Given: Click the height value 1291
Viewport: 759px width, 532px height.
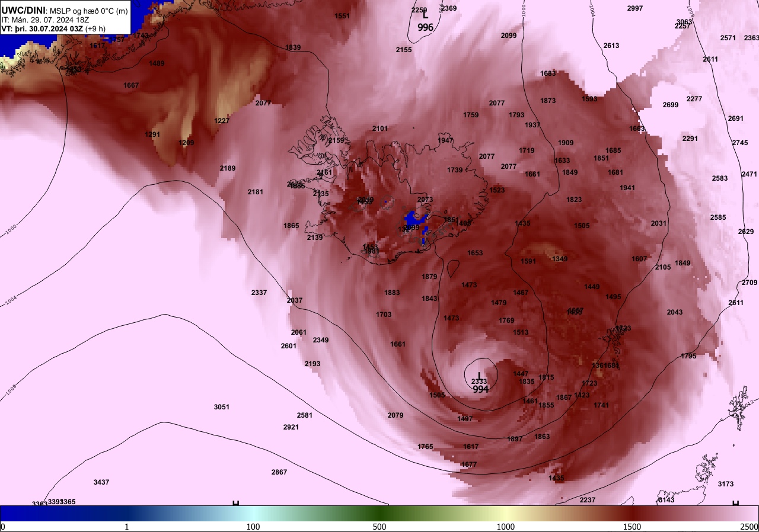Looking at the screenshot, I should [x=152, y=134].
